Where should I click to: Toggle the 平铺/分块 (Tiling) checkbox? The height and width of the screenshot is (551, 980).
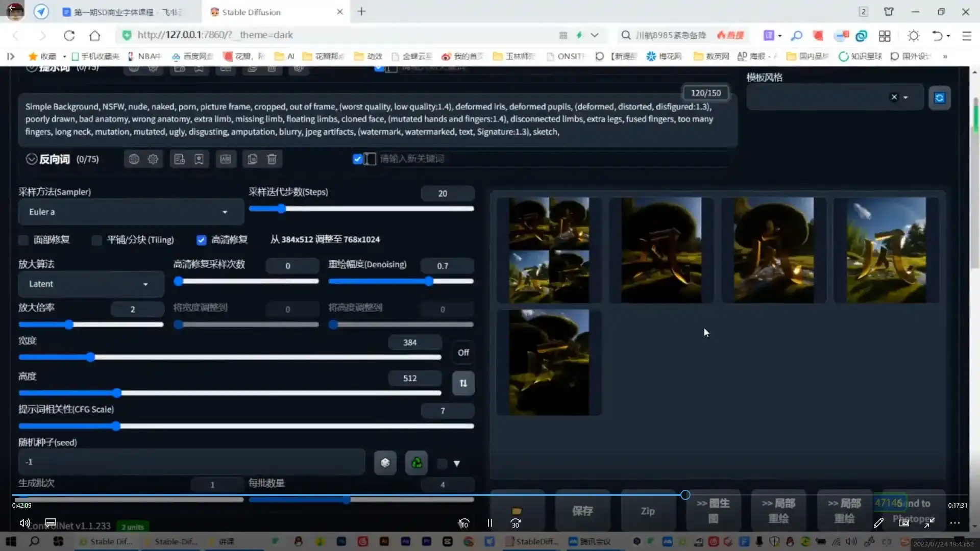coord(97,240)
